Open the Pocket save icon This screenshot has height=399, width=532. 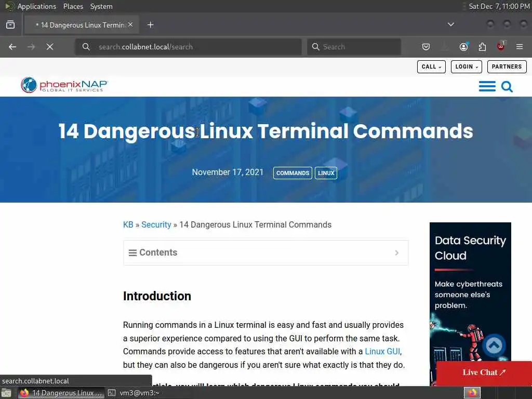(x=426, y=47)
